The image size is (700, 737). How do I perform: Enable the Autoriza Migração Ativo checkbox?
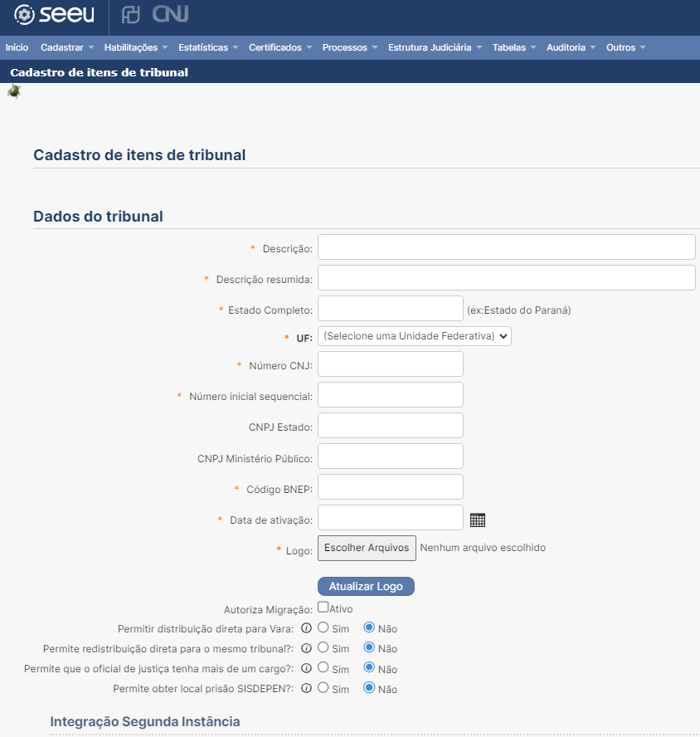tap(323, 608)
